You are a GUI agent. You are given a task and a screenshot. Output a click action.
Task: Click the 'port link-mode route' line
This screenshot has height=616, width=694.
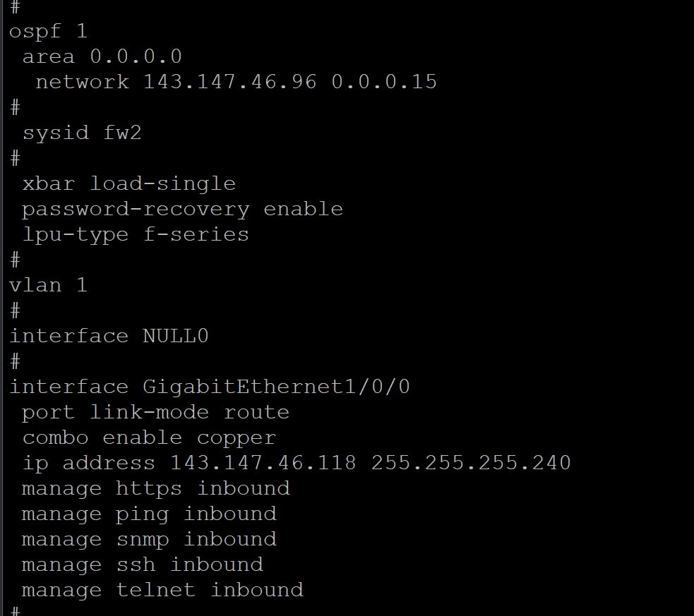coord(155,412)
